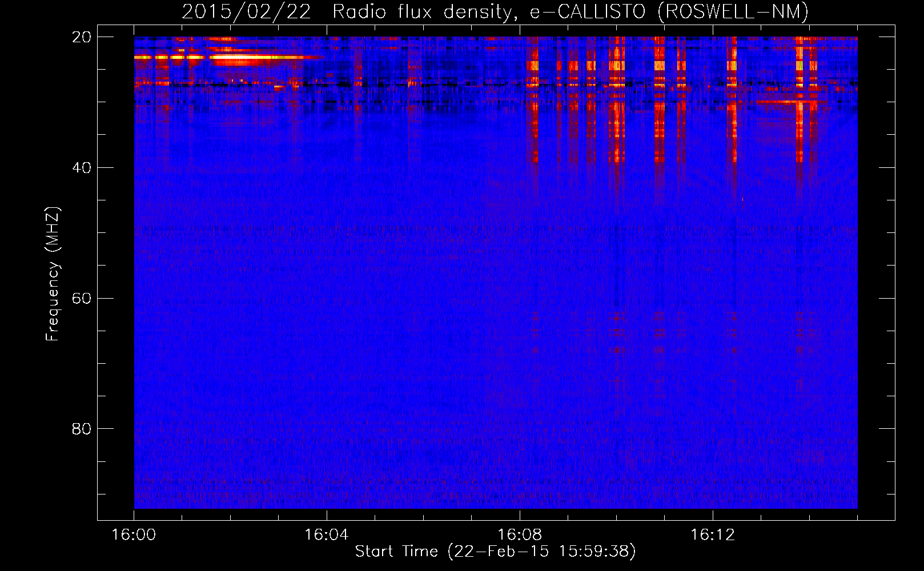Click the 16:12 time tick label
The image size is (924, 571).
713,535
